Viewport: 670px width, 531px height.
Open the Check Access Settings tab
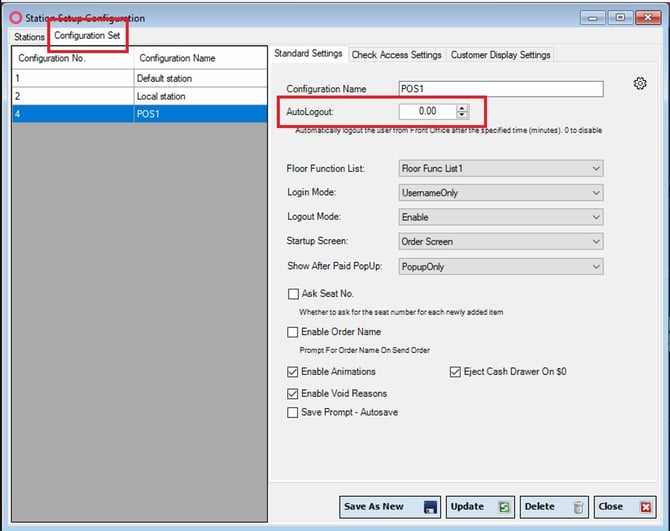(396, 55)
